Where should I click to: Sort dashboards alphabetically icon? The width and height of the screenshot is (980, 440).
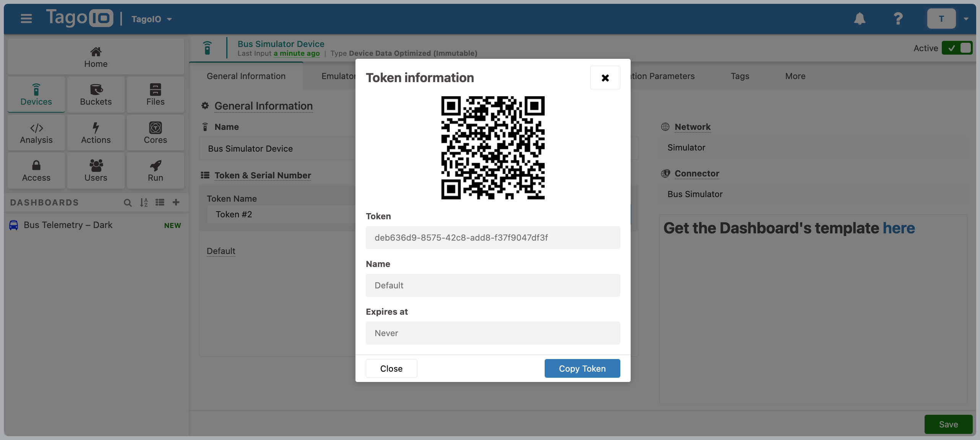[x=144, y=202]
